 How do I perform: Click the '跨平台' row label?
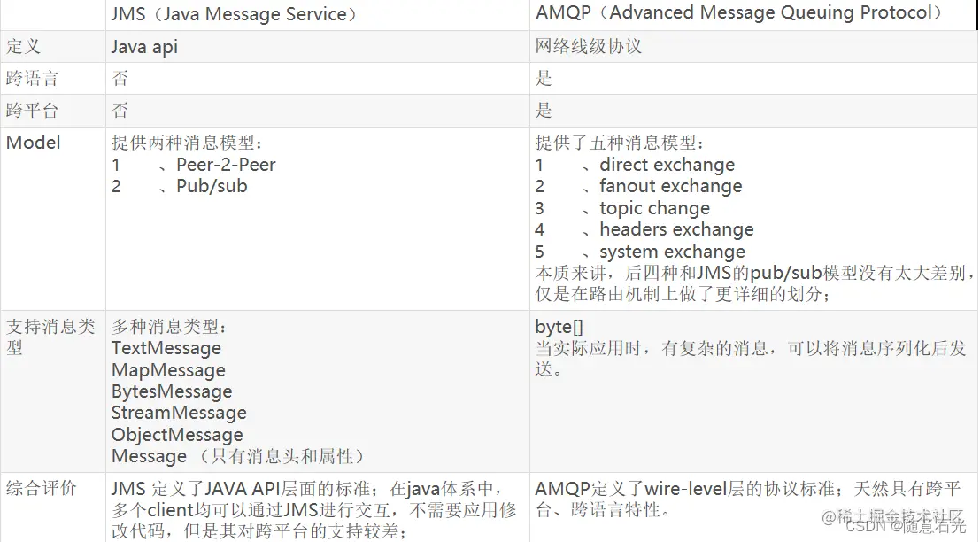(32, 111)
